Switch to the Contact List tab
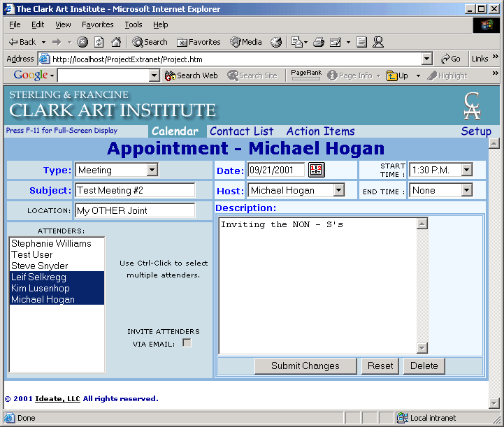The height and width of the screenshot is (427, 504). tap(242, 131)
